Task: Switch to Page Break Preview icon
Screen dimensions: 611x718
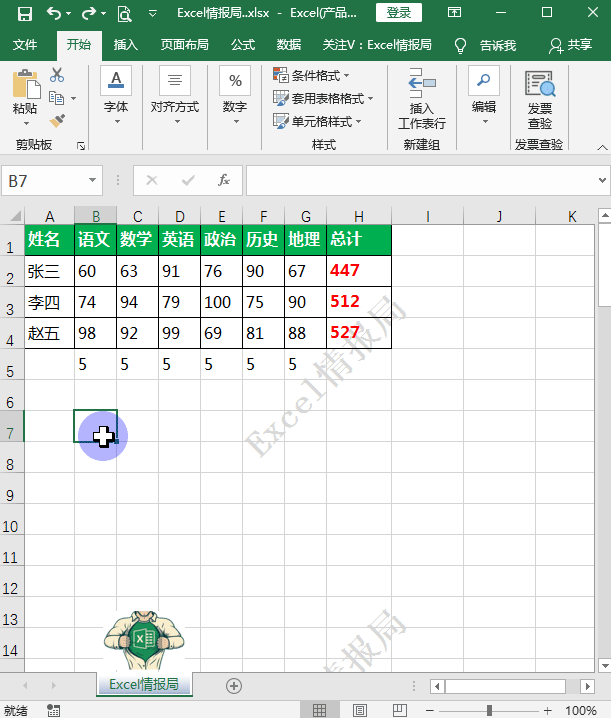Action: coord(399,710)
